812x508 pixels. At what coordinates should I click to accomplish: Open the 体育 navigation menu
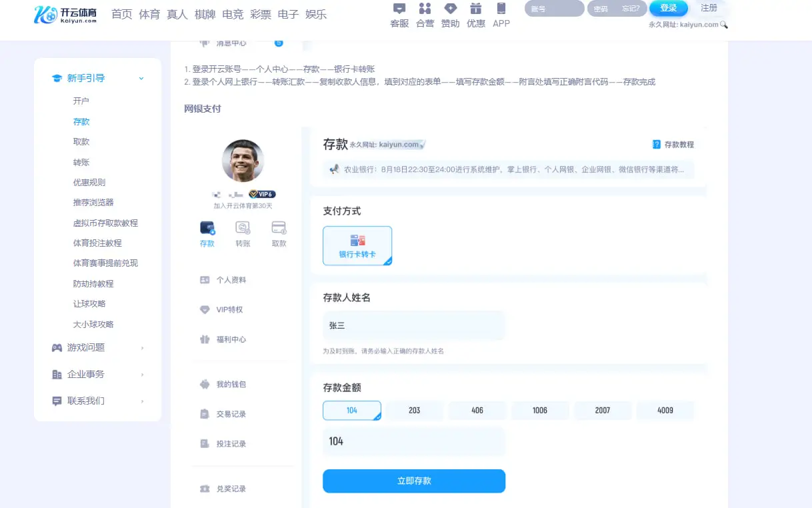149,14
